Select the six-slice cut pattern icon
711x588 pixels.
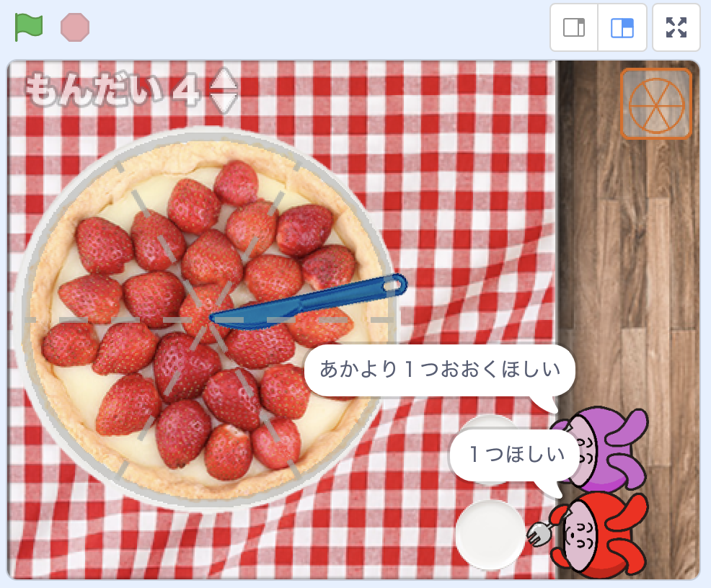[x=655, y=104]
